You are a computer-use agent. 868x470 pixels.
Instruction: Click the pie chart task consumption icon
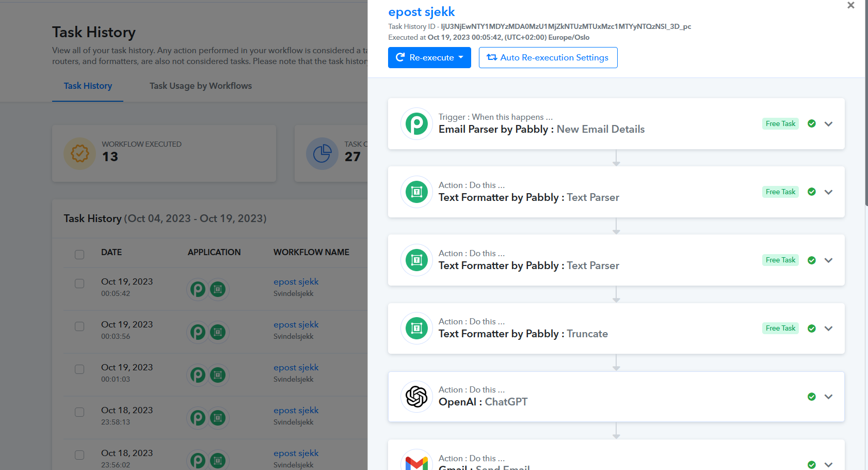(x=322, y=153)
